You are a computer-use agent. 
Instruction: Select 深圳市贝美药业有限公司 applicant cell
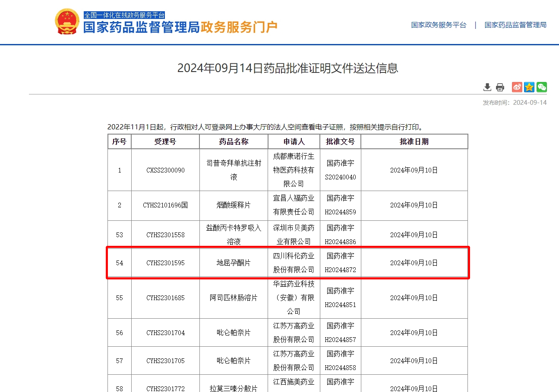tap(294, 235)
